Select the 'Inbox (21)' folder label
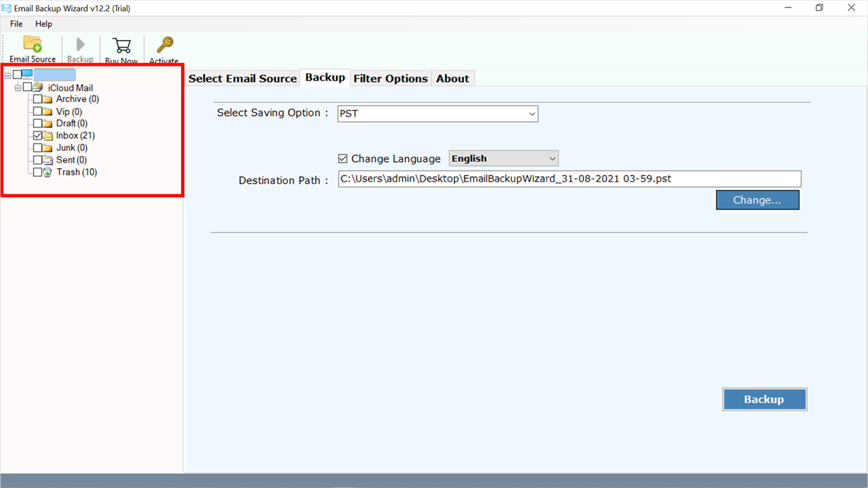The width and height of the screenshot is (868, 488). [75, 136]
